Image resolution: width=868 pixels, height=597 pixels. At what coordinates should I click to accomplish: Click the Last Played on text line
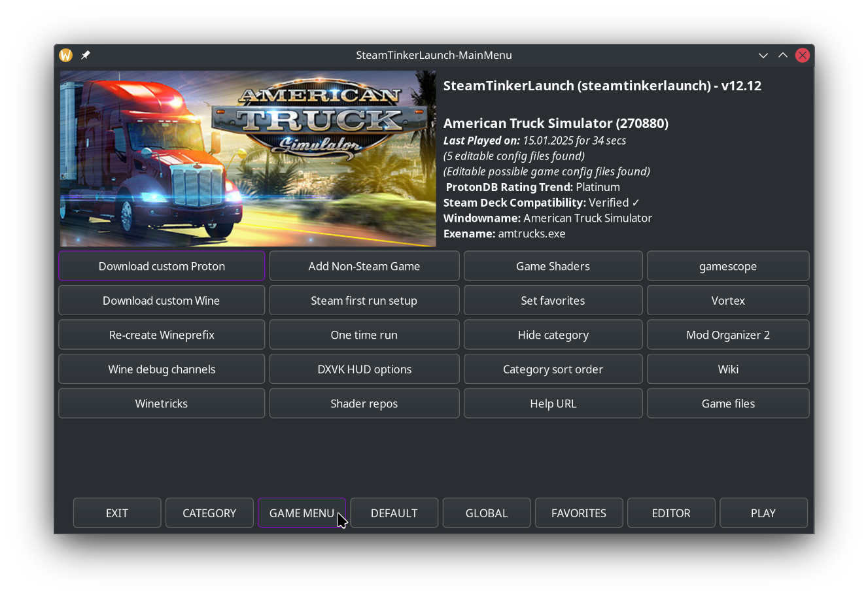click(534, 141)
